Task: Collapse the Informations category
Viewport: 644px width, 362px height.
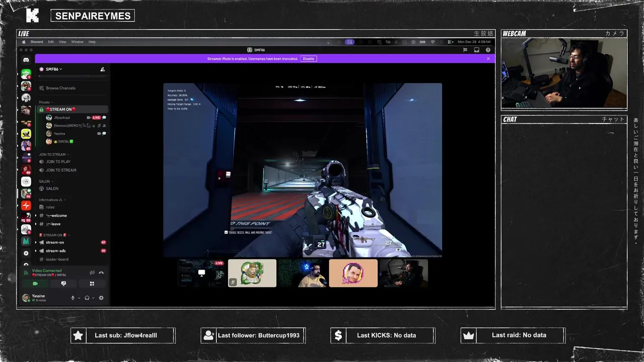Action: [52, 200]
